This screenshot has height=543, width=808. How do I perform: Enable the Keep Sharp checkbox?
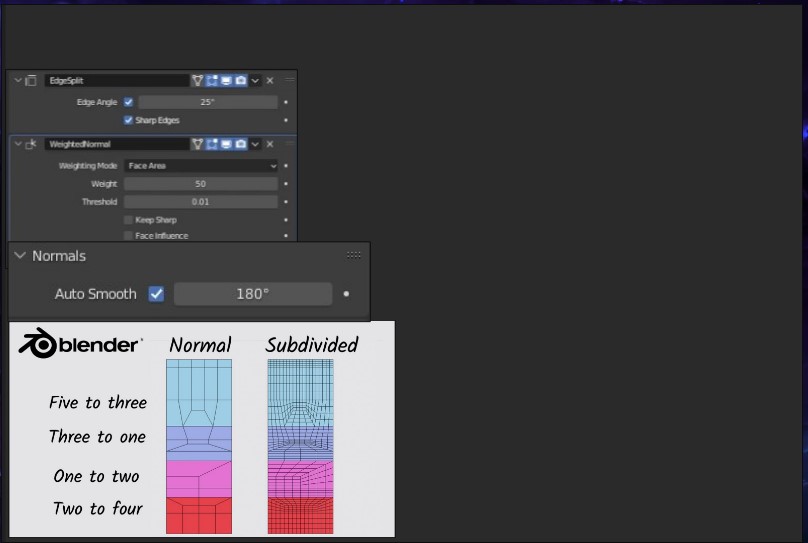tap(128, 220)
